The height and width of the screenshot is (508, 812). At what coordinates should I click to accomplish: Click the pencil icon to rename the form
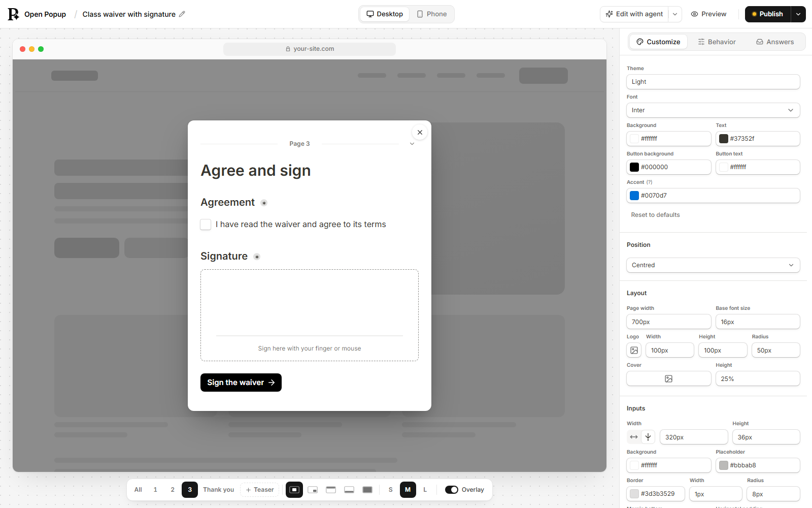pos(182,14)
